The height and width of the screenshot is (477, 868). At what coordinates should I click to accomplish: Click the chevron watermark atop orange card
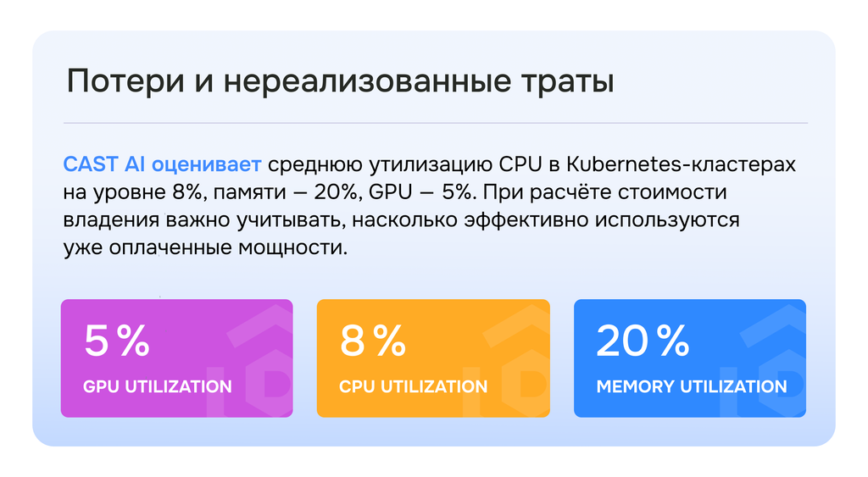pos(516,326)
